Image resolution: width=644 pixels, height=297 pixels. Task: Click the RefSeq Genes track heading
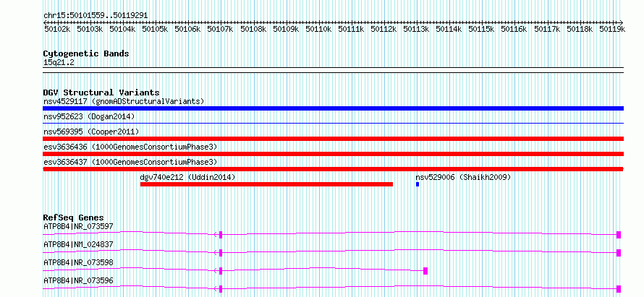coord(74,218)
